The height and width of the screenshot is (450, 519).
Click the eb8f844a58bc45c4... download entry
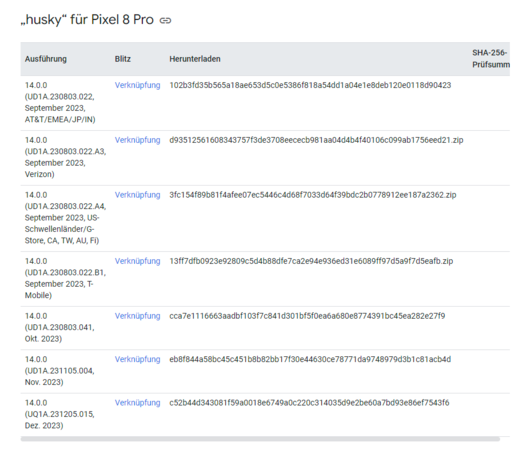(310, 359)
